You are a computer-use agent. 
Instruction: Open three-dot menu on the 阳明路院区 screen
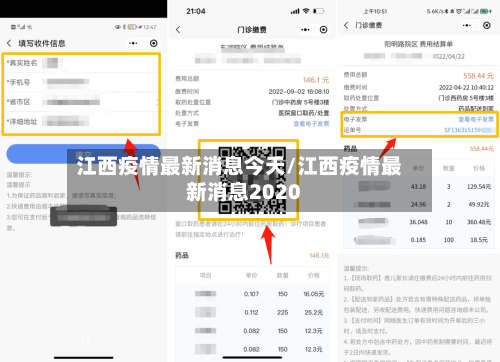point(467,25)
